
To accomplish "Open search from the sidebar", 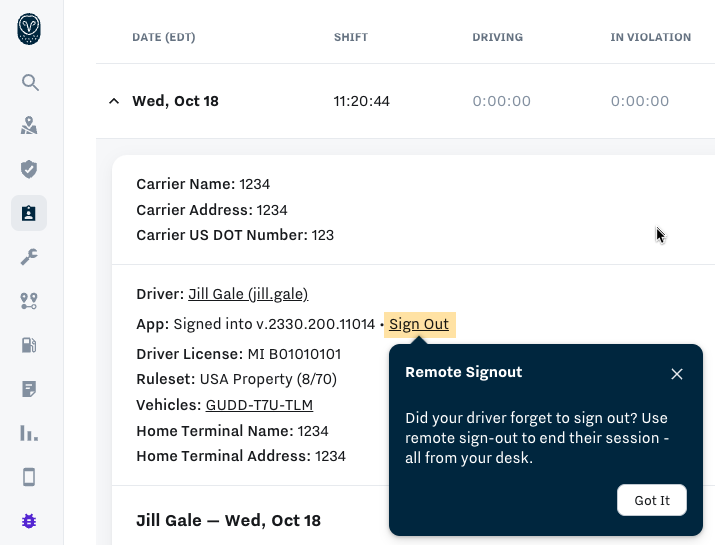I will pyautogui.click(x=30, y=82).
